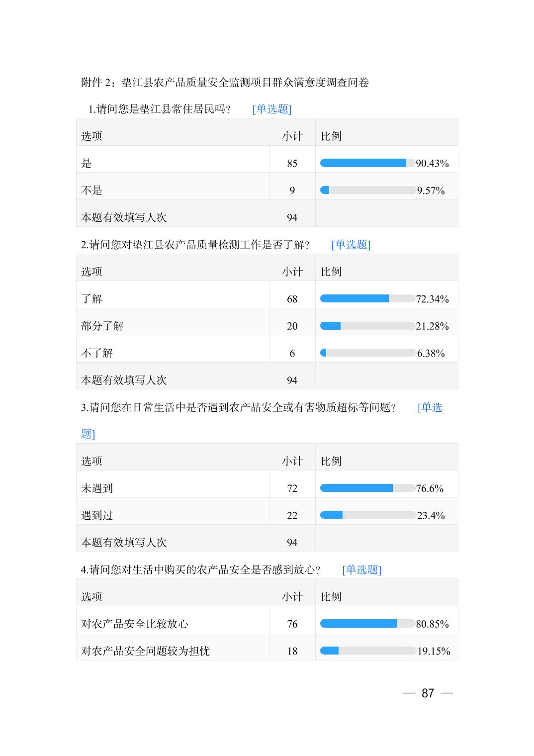Click the 23.4% progress bar for 遇到过
The width and height of the screenshot is (534, 756).
click(x=367, y=515)
